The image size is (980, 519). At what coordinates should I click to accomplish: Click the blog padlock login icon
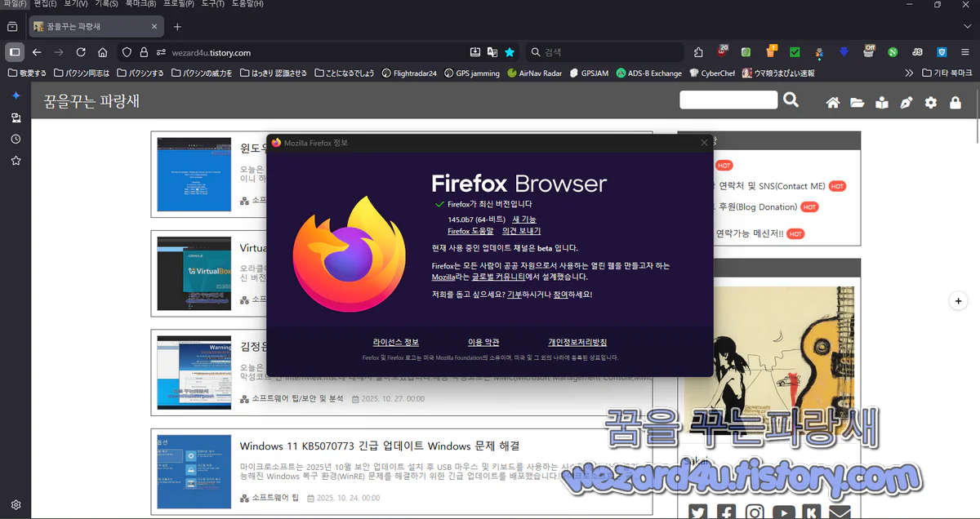955,103
